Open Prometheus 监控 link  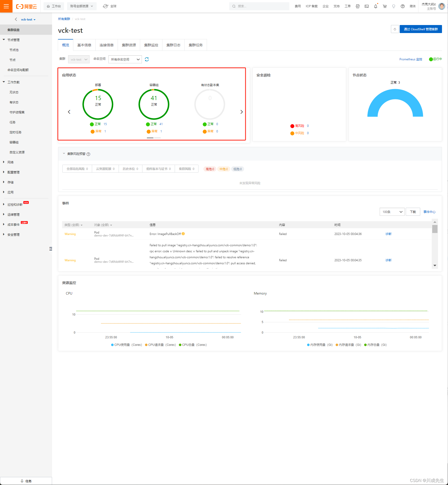click(411, 59)
